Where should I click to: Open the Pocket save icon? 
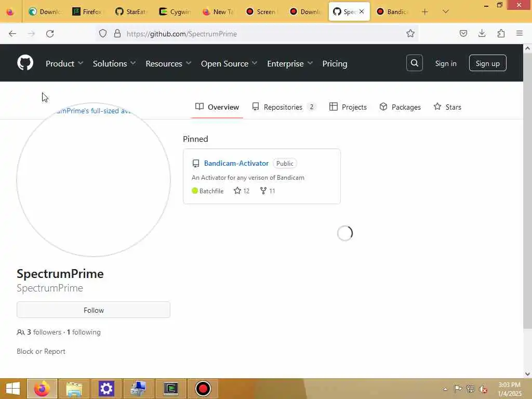pyautogui.click(x=463, y=33)
